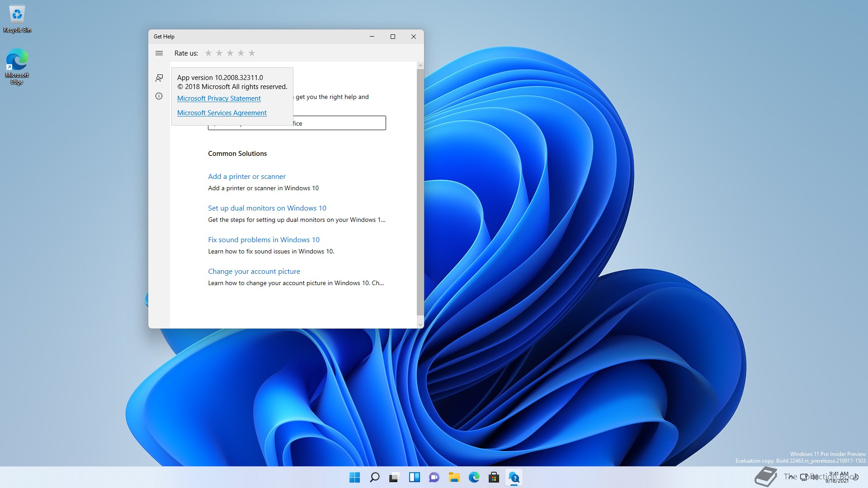Click the About info icon in sidebar
Image resolution: width=868 pixels, height=488 pixels.
(159, 96)
